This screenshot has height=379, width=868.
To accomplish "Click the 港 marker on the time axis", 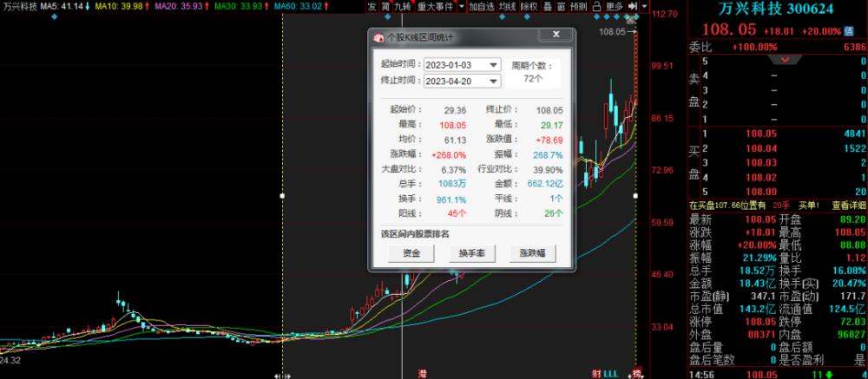I will pyautogui.click(x=422, y=375).
